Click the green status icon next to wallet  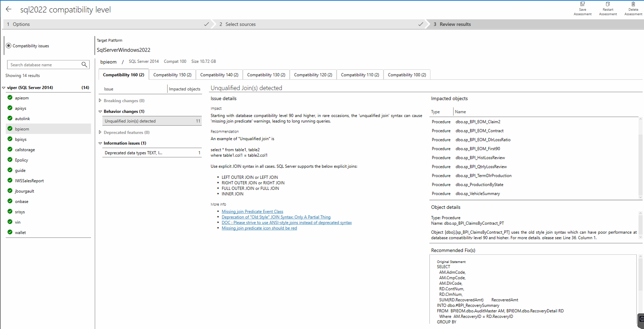(10, 232)
